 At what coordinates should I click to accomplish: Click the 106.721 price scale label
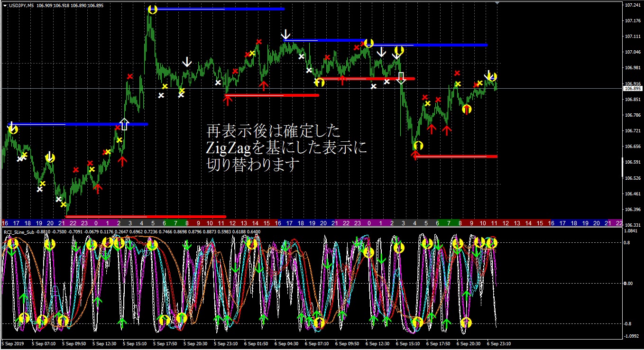click(632, 131)
